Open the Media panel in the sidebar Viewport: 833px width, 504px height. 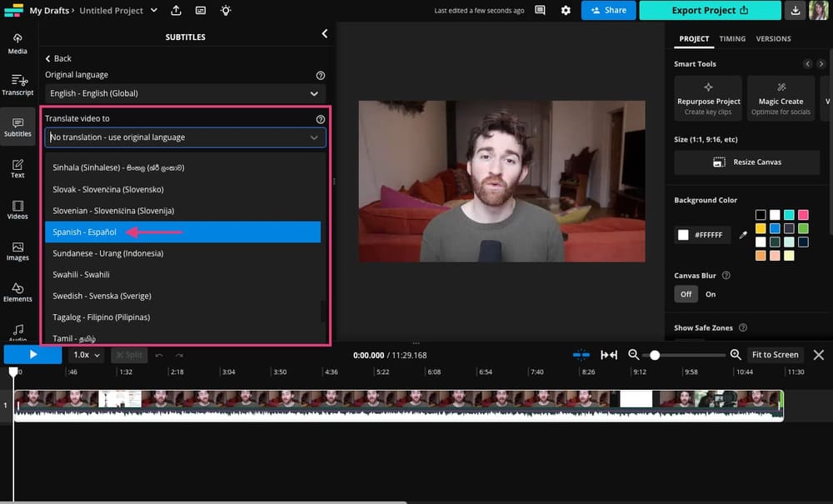coord(17,43)
